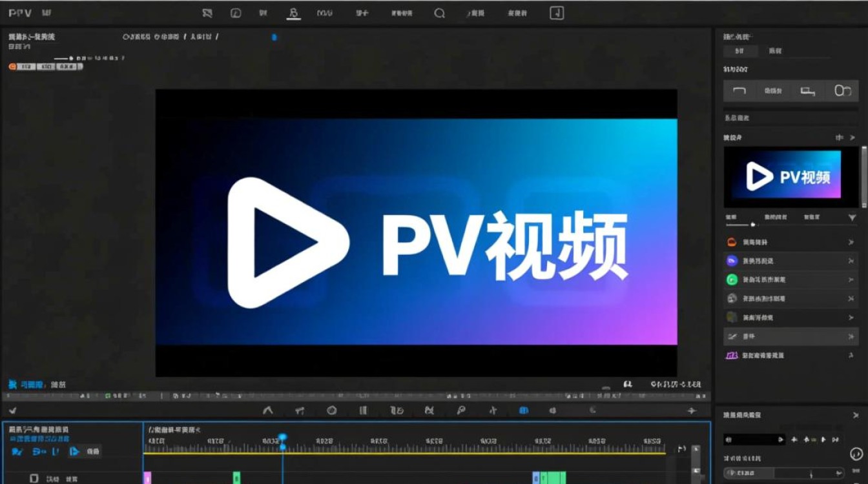Expand the chevron on the pen-icon row
The image size is (868, 484).
click(x=851, y=336)
